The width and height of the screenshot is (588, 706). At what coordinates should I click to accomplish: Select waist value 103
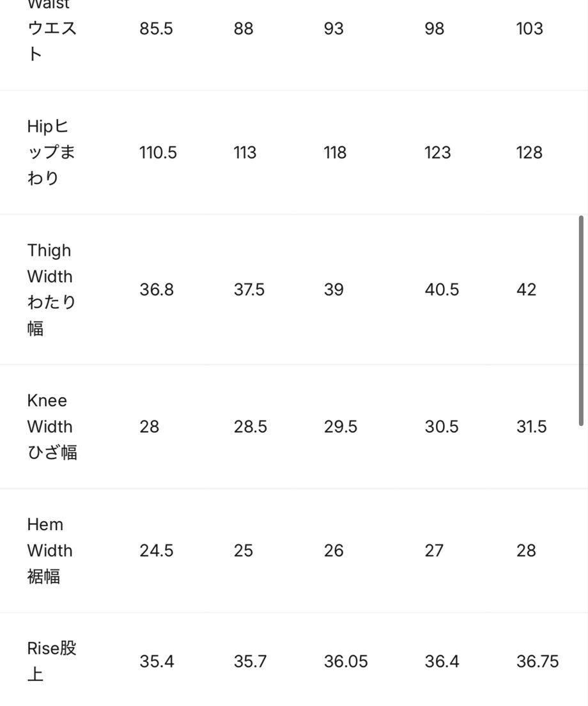click(x=529, y=29)
